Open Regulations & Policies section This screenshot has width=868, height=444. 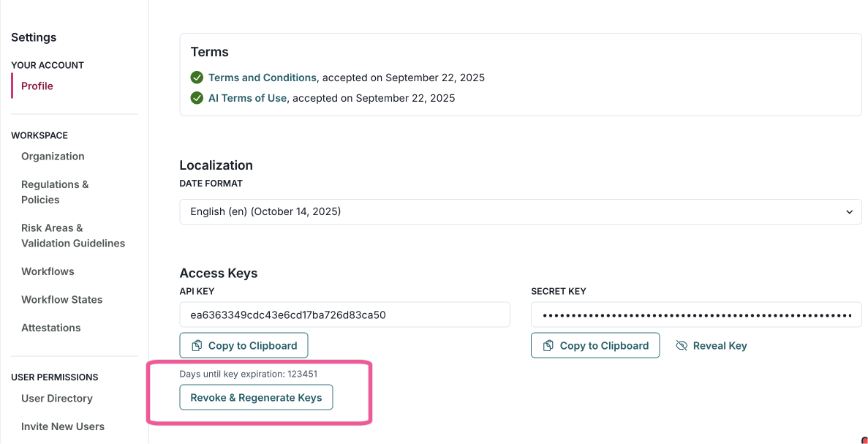pyautogui.click(x=55, y=192)
